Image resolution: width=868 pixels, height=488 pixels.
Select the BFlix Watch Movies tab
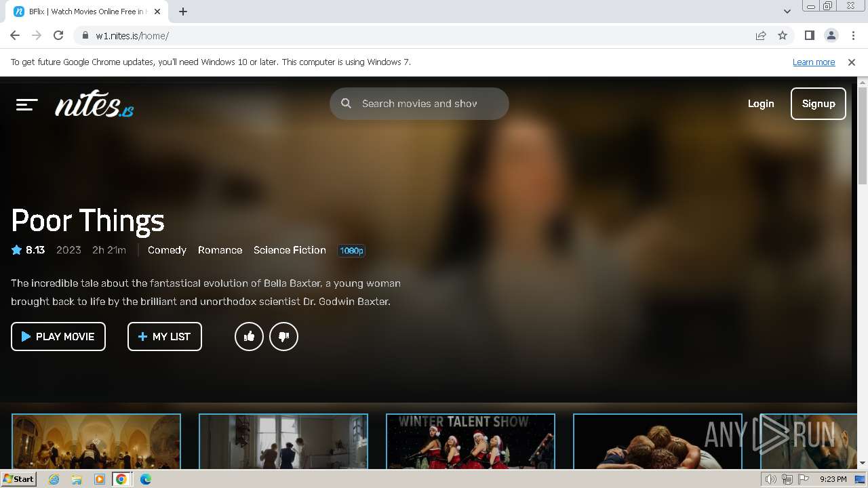pos(87,12)
